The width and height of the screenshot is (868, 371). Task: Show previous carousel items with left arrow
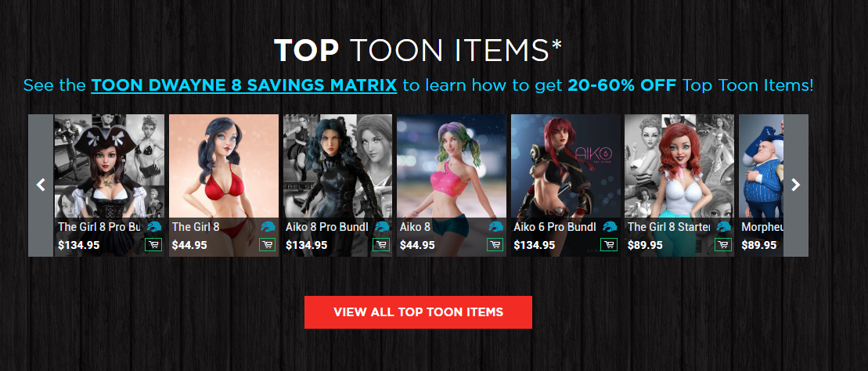[x=41, y=185]
